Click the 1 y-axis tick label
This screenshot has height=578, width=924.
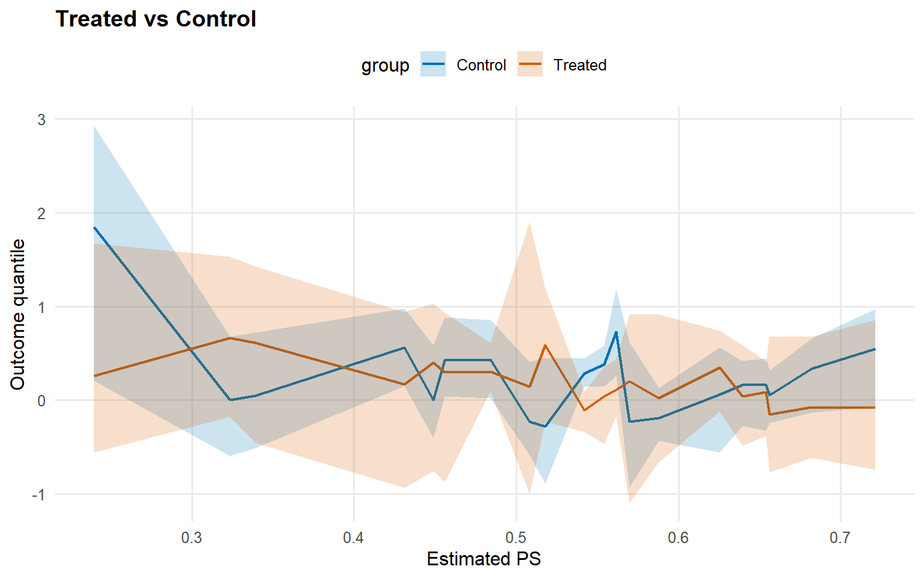point(42,307)
